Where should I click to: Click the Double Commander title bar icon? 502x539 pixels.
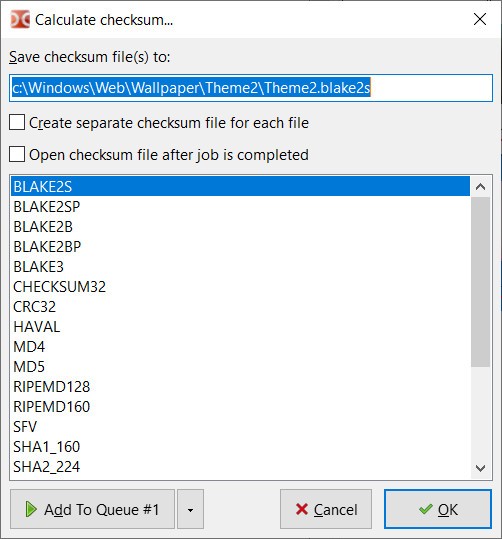[x=20, y=19]
